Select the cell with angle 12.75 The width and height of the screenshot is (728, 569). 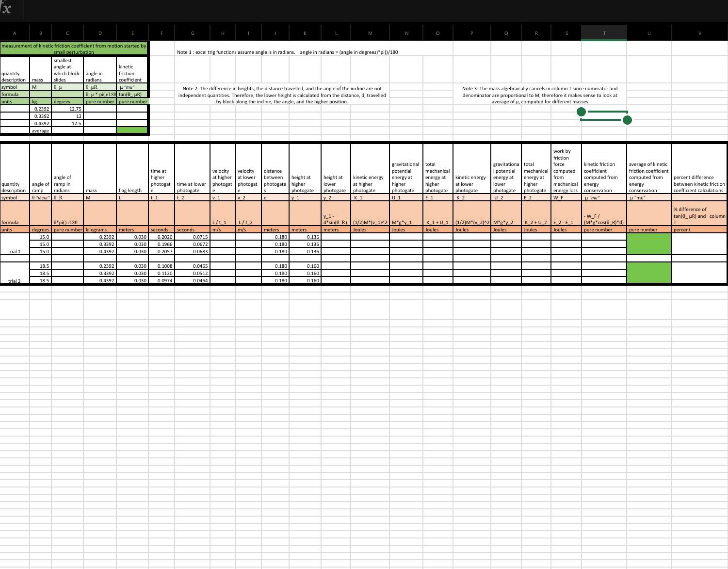[67, 109]
